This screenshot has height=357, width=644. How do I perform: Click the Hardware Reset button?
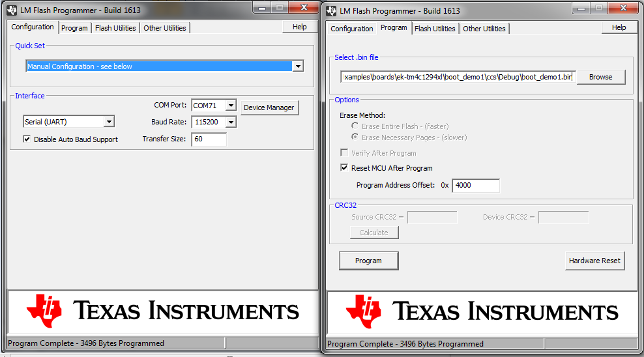(594, 261)
